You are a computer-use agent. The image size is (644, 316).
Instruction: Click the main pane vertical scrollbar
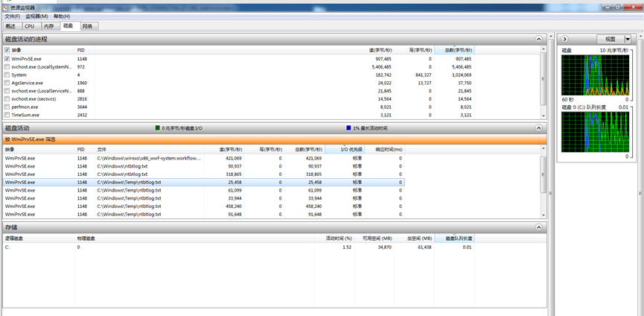click(551, 173)
